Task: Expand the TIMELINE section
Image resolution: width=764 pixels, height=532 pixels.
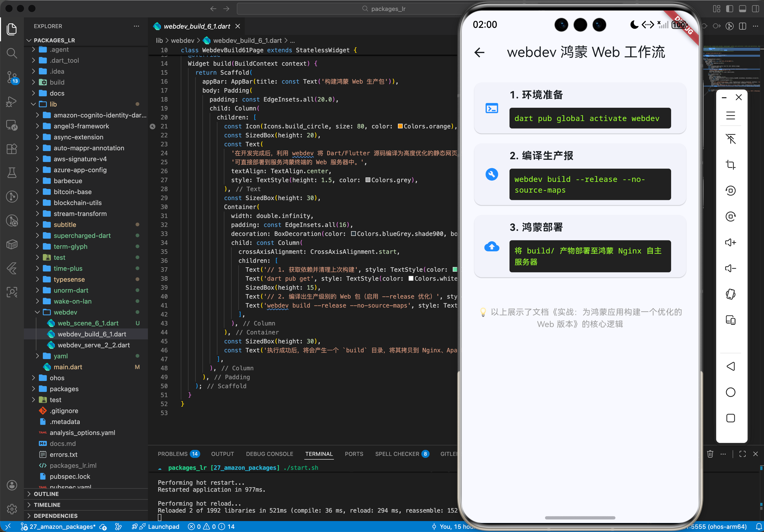Action: click(x=86, y=505)
